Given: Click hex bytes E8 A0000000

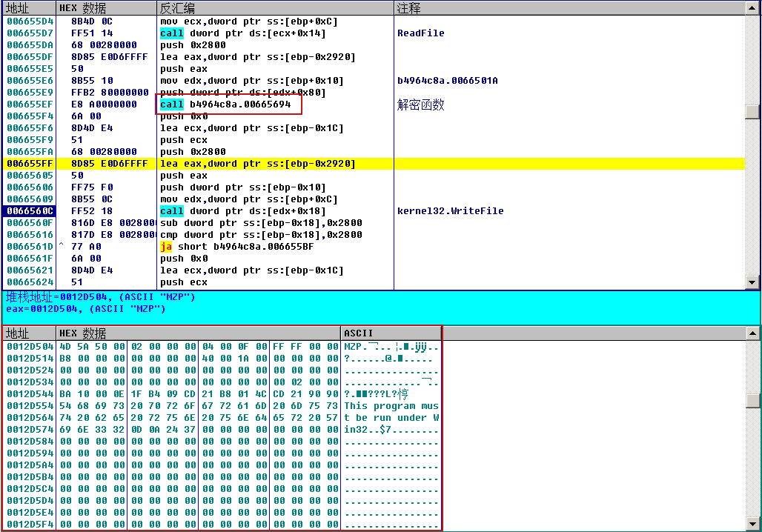Looking at the screenshot, I should (x=104, y=104).
